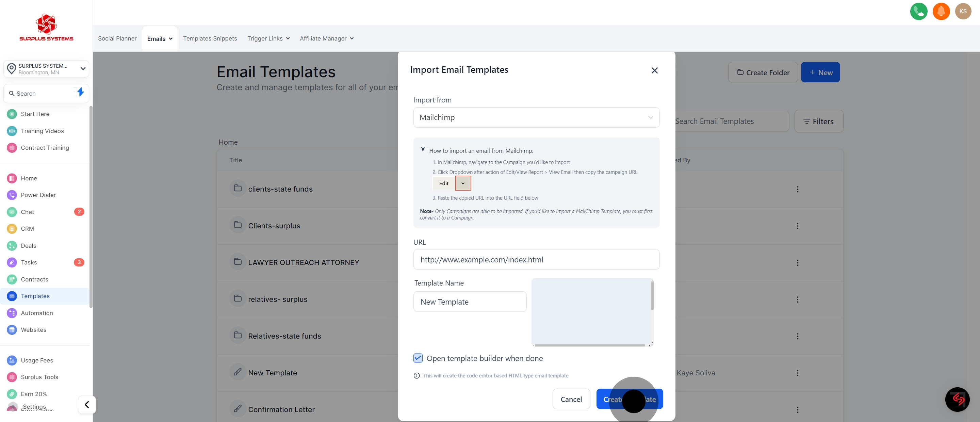Open the Templates Snippets tab

coord(210,38)
